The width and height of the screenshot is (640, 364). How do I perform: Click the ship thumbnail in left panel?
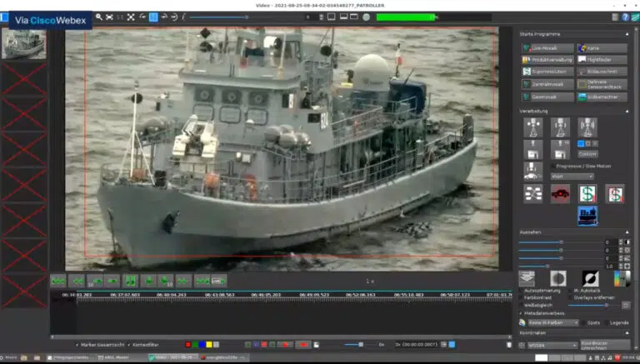pos(23,42)
